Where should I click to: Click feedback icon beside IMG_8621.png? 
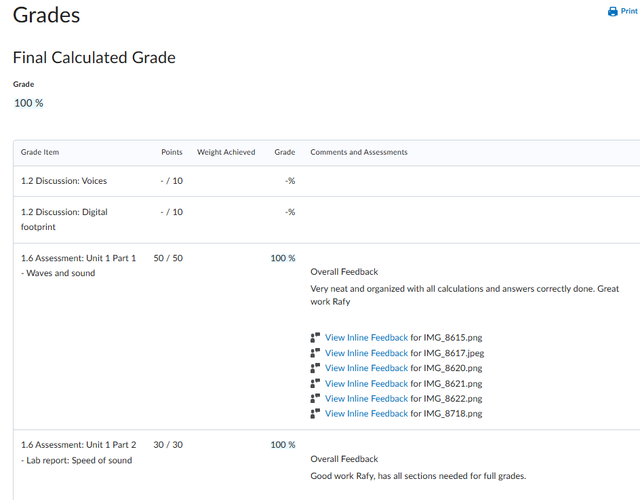click(x=315, y=383)
